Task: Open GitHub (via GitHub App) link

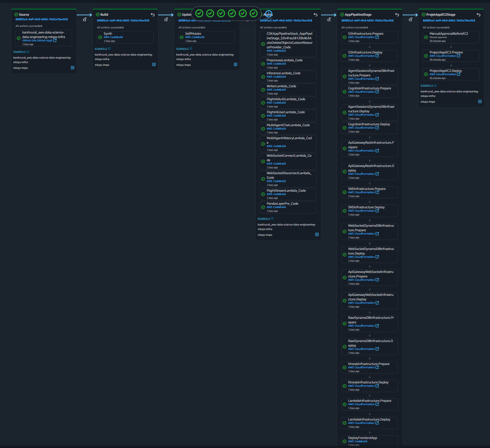Action: [x=37, y=40]
